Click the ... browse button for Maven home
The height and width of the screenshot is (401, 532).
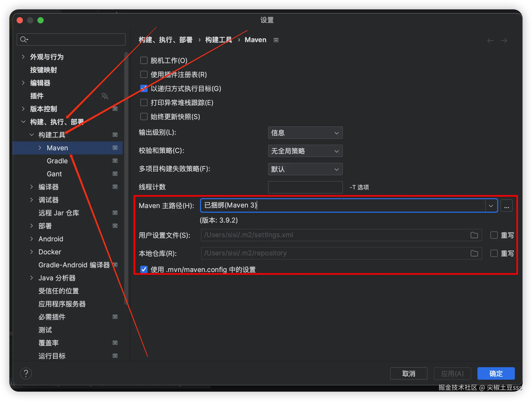point(506,206)
